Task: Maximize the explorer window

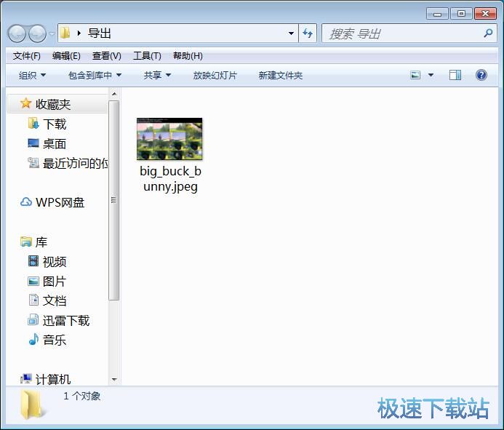Action: (461, 14)
